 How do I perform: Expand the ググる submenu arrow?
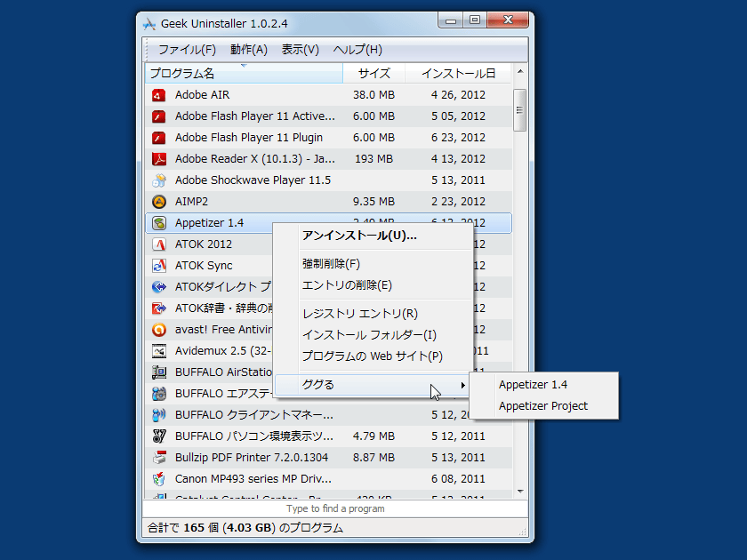coord(462,385)
